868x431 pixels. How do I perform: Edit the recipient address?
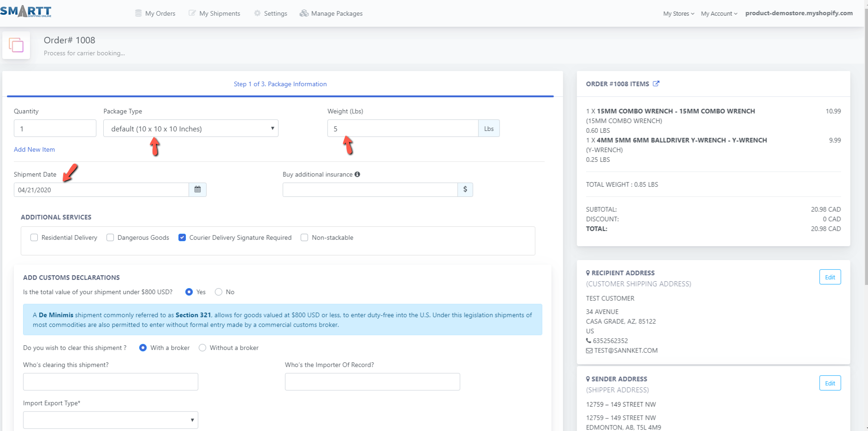click(x=830, y=277)
